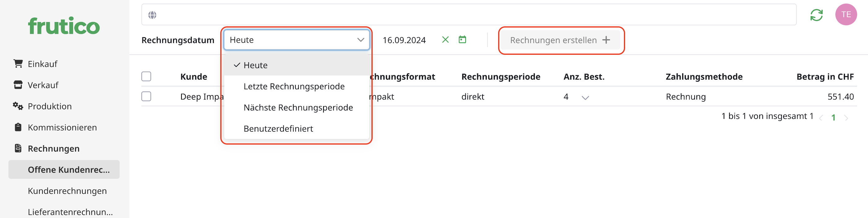Click the frutico logo
The height and width of the screenshot is (218, 868).
pos(64,26)
